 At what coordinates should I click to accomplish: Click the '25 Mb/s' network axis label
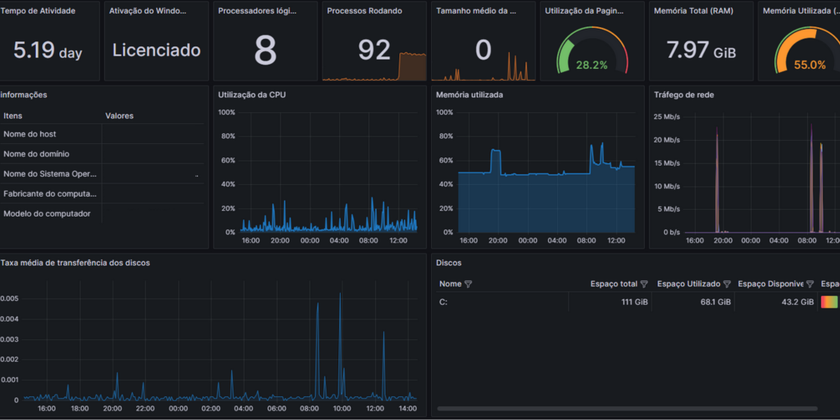pos(667,117)
